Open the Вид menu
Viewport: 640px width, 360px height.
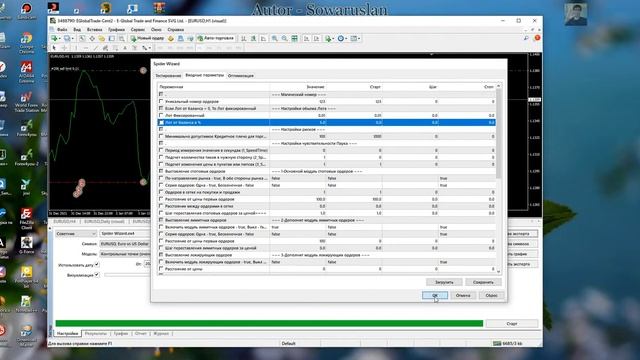pos(77,30)
